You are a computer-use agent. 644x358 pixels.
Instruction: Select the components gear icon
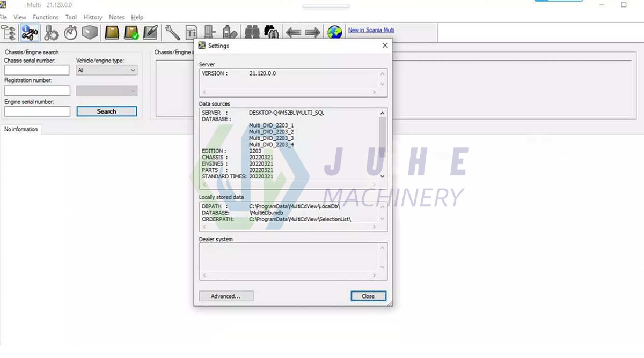[x=51, y=32]
